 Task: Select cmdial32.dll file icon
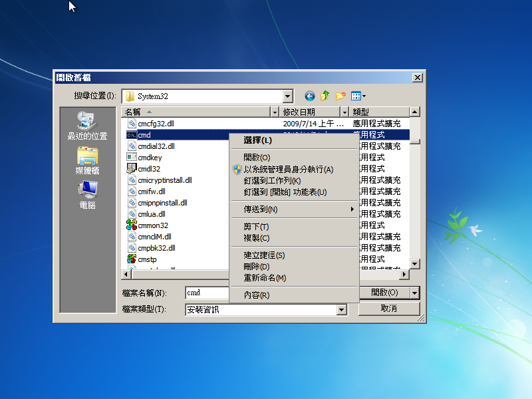(x=132, y=146)
